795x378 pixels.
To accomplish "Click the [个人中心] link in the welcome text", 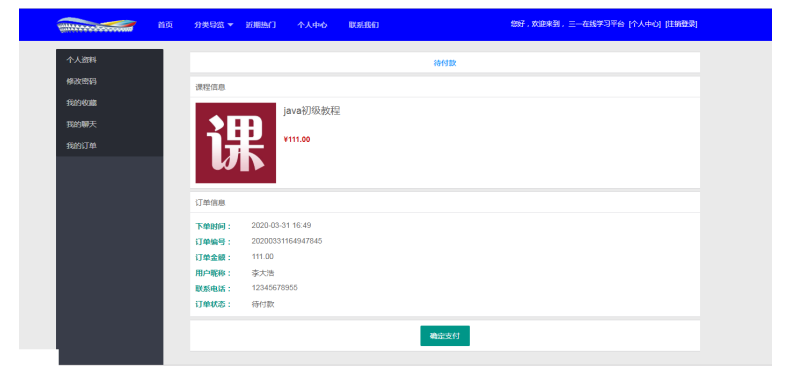I will click(x=644, y=24).
